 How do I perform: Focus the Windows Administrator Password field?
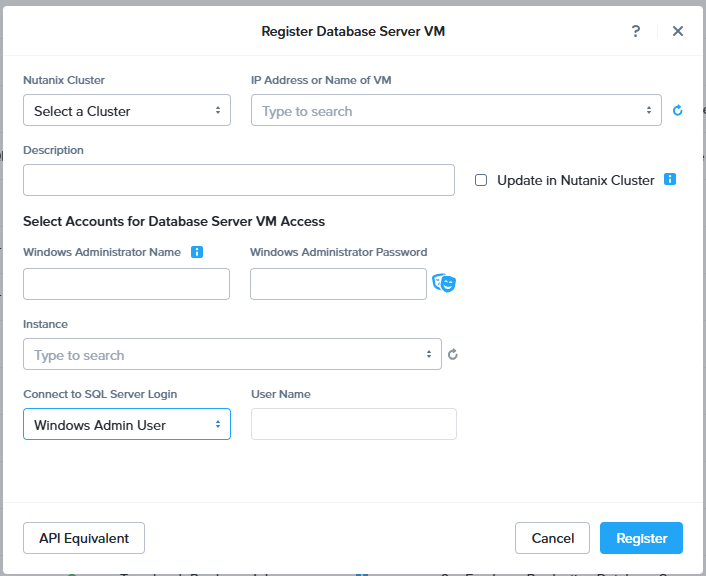pos(339,284)
